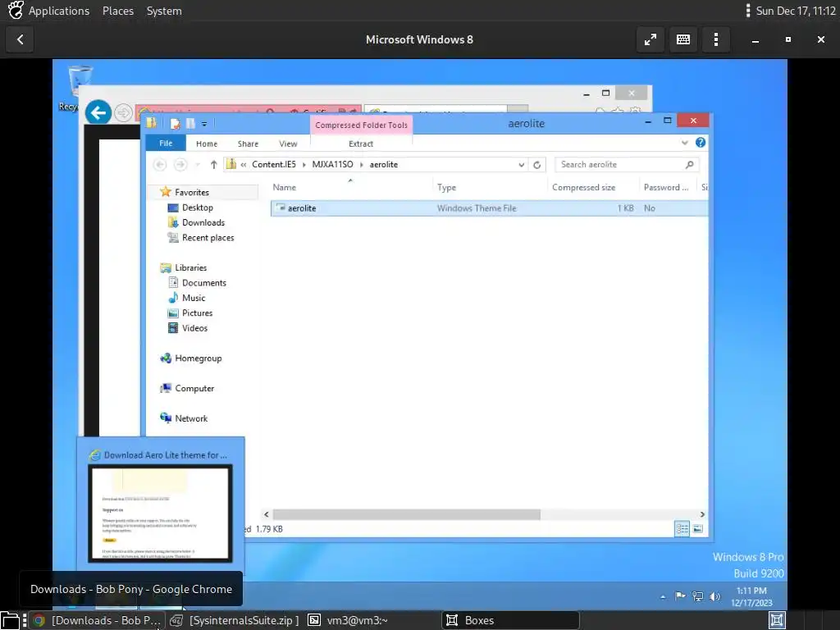Click horizontal scrollbar thumb
This screenshot has width=840, height=630.
click(406, 514)
